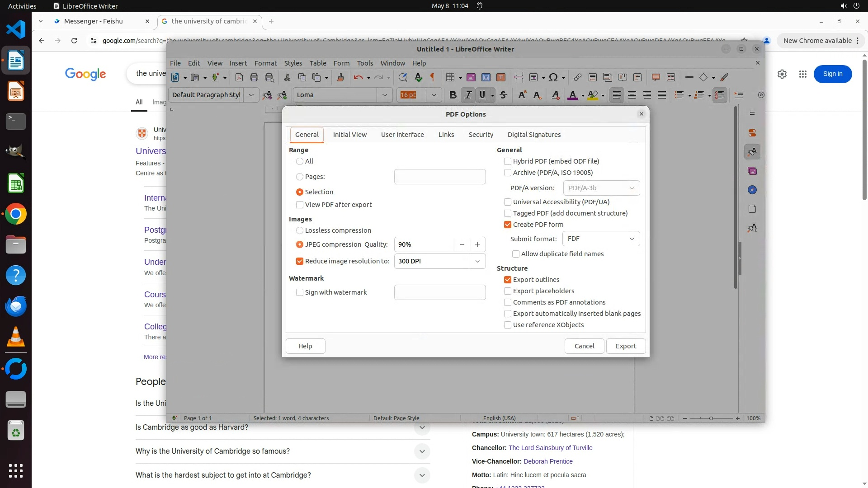Click the Bold formatting icon
The image size is (868, 488).
coord(453,95)
